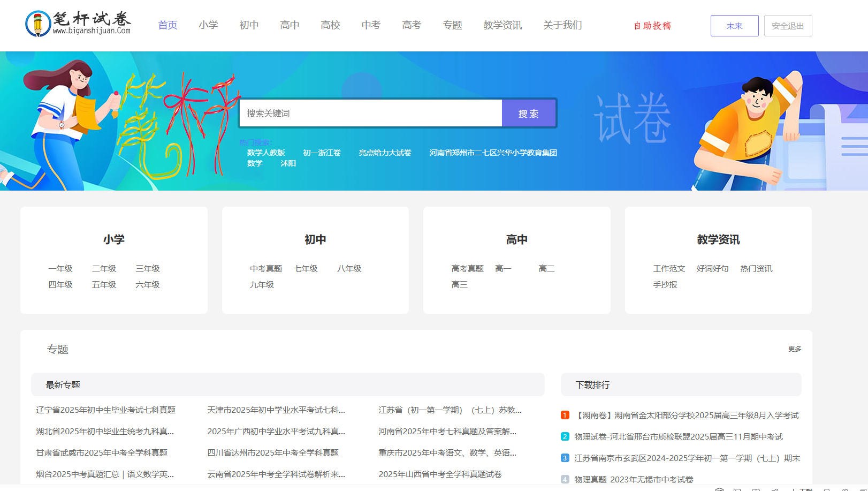Select hot search 亮点给力大试卷

point(385,153)
